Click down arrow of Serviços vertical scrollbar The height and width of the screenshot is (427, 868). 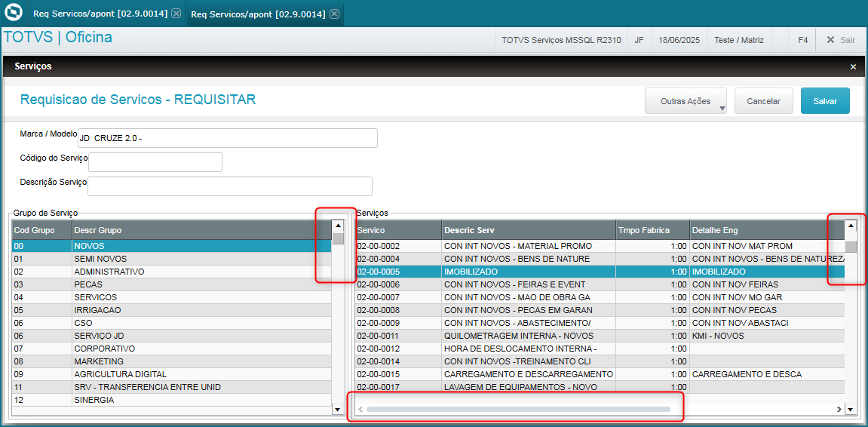[851, 410]
